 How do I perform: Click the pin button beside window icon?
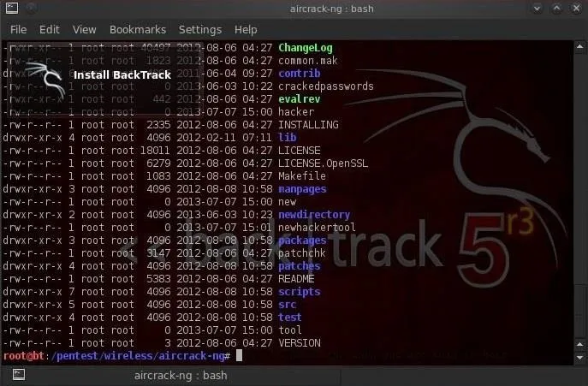coord(32,8)
